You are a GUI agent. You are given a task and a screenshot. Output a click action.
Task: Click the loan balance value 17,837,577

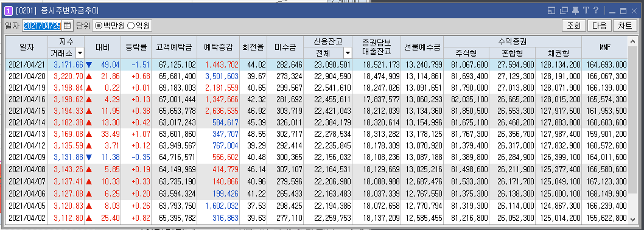tap(381, 100)
